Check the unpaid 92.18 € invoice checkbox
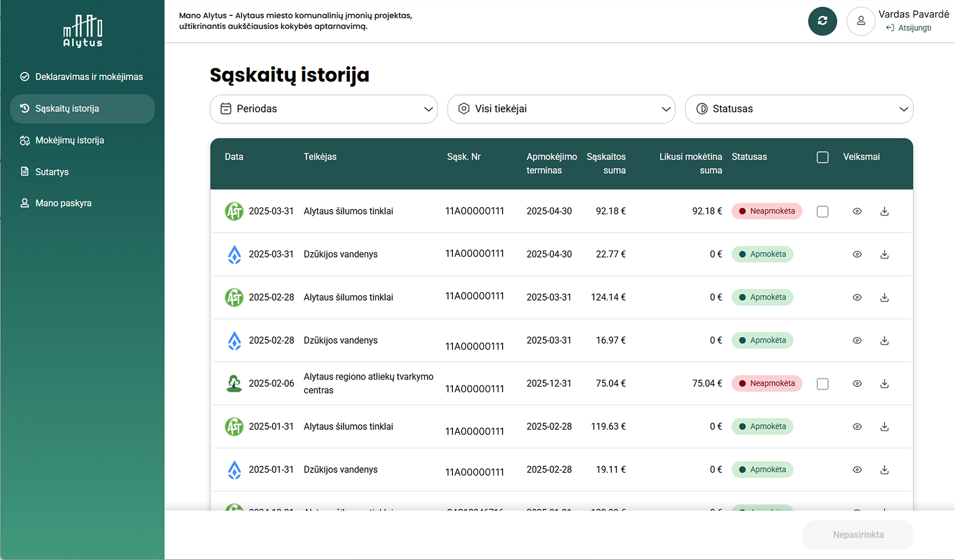 (x=823, y=211)
